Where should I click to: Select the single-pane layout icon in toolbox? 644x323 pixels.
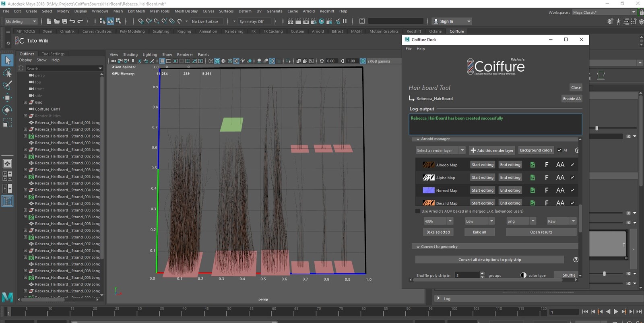(7, 164)
